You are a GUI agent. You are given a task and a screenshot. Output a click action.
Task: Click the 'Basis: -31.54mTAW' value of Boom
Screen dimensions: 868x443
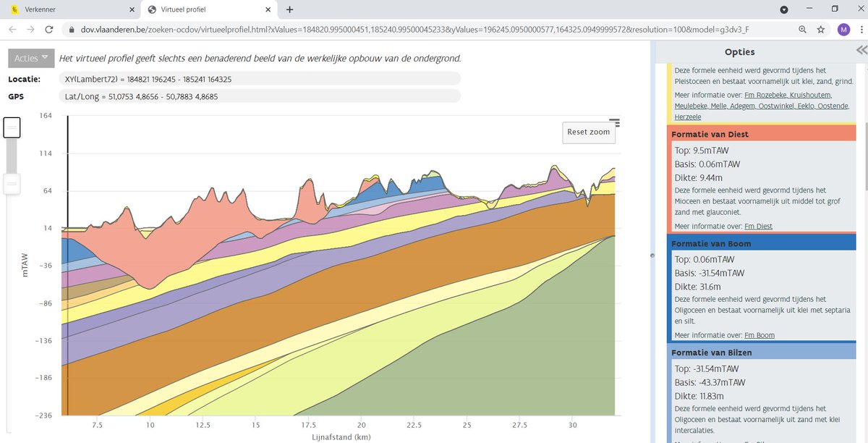pyautogui.click(x=710, y=273)
